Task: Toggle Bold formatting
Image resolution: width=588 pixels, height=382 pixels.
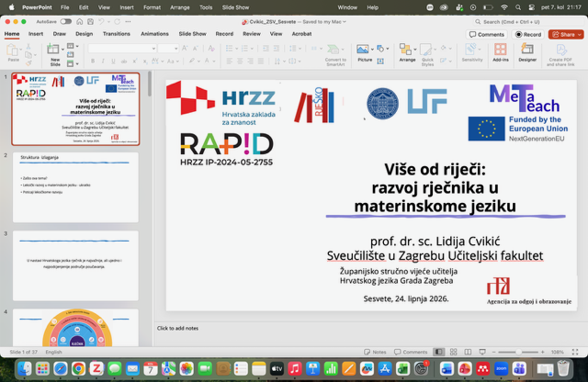Action: pyautogui.click(x=93, y=62)
